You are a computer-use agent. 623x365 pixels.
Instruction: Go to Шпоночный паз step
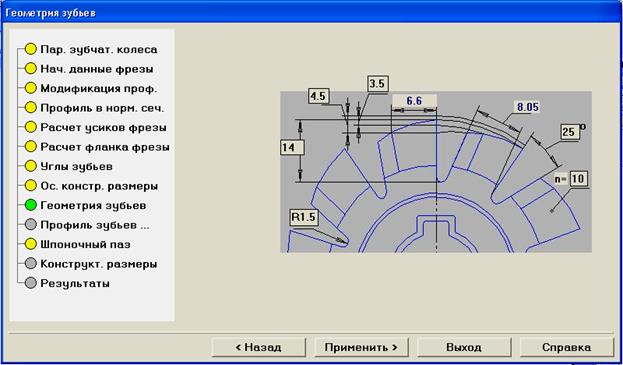point(85,245)
